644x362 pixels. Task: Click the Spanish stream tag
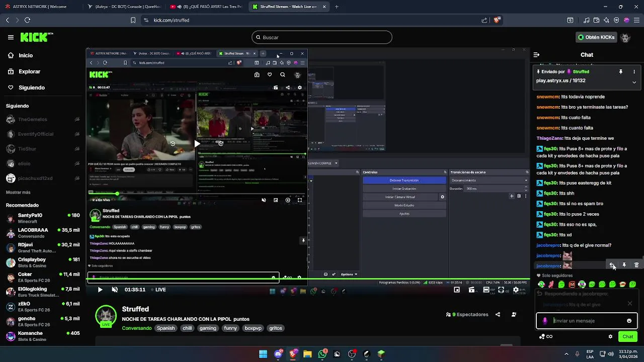pos(166,328)
